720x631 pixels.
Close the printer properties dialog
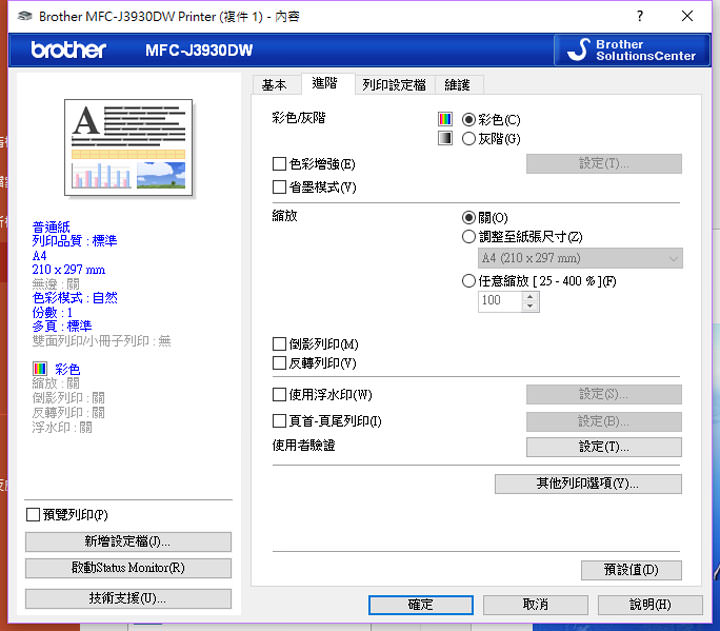(687, 16)
